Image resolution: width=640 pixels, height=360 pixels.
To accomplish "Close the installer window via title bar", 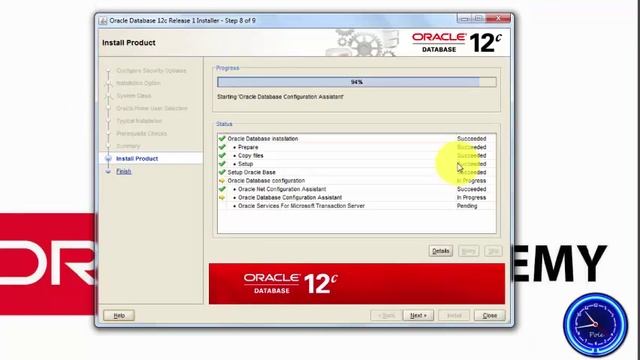I will [x=498, y=18].
